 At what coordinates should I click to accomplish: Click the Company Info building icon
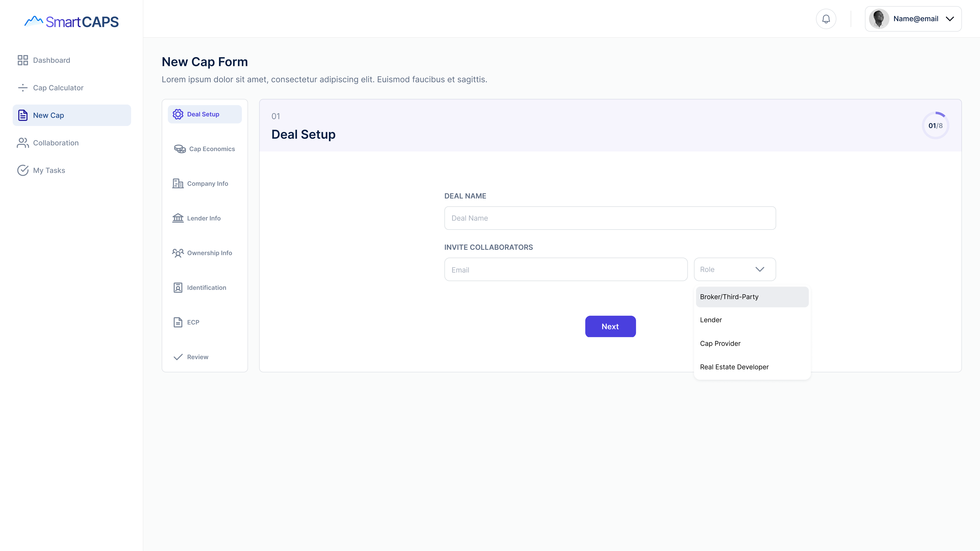(x=178, y=183)
